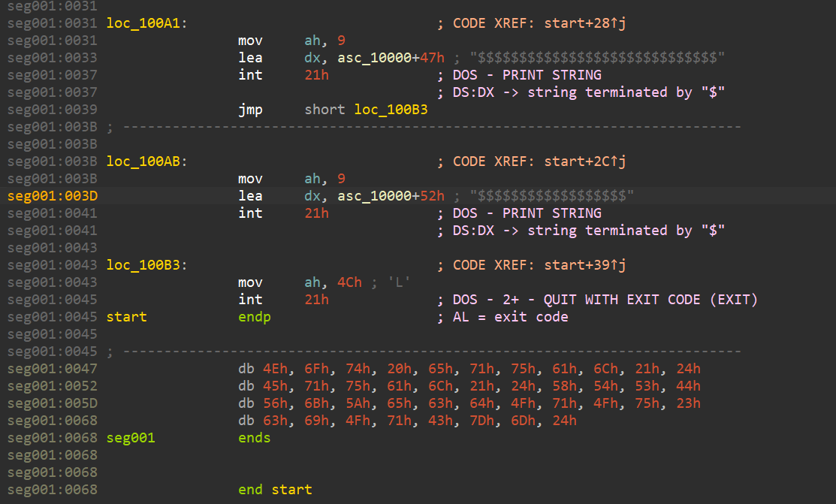Viewport: 836px width, 504px height.
Task: Click the asc_10000+52h operand
Action: [x=391, y=196]
